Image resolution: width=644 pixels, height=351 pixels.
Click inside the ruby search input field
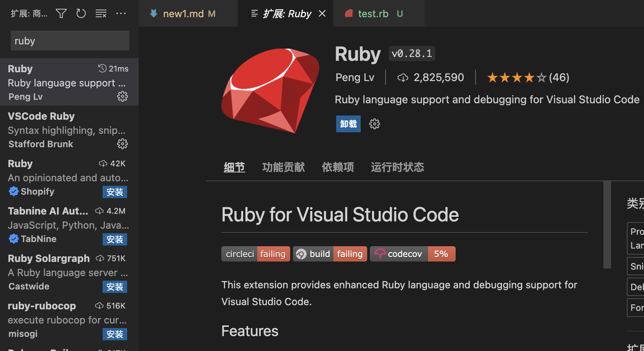click(70, 41)
